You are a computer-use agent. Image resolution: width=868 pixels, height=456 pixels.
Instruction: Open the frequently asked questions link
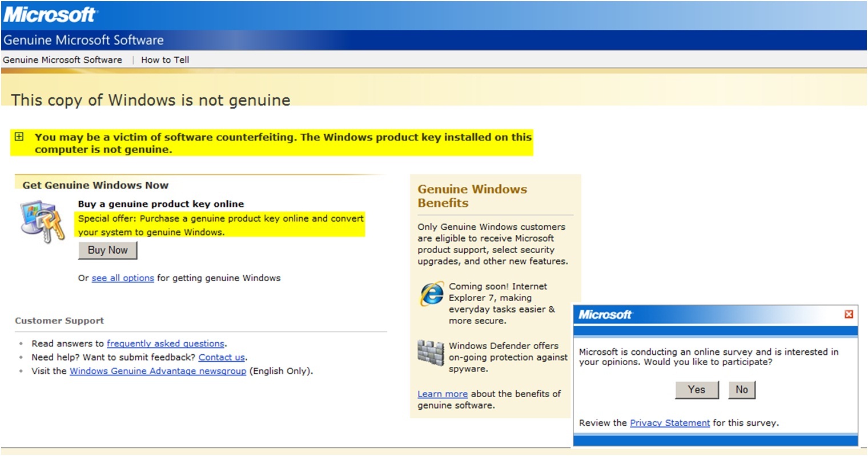click(x=166, y=343)
